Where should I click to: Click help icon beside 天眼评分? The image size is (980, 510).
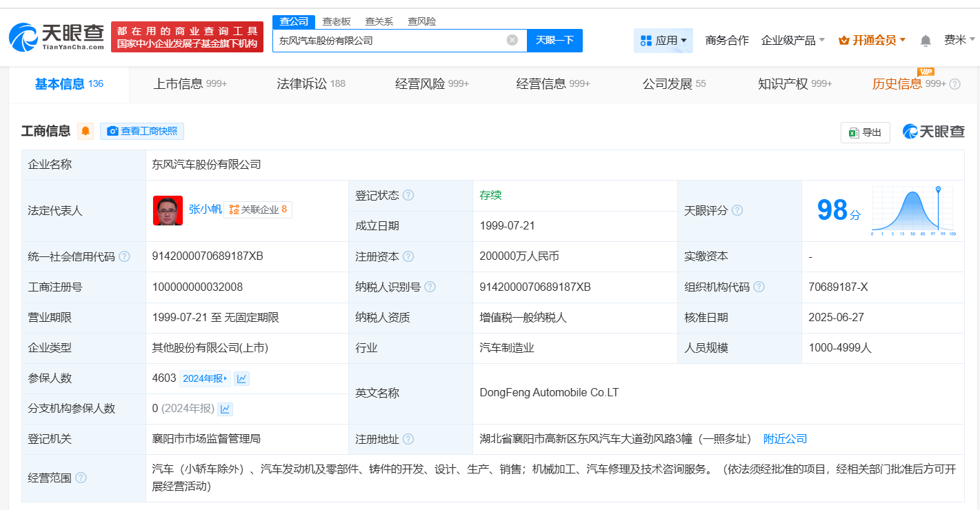click(737, 210)
